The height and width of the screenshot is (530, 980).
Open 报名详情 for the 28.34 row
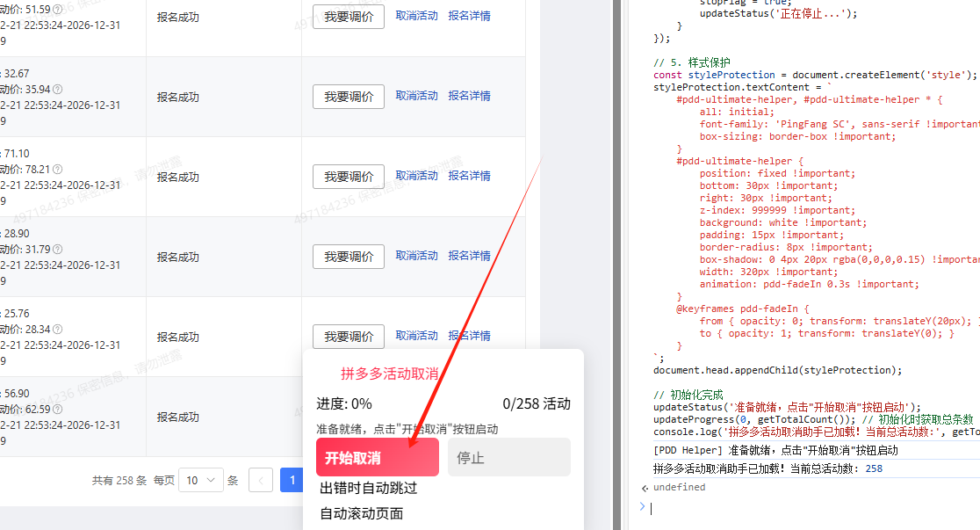click(x=470, y=336)
